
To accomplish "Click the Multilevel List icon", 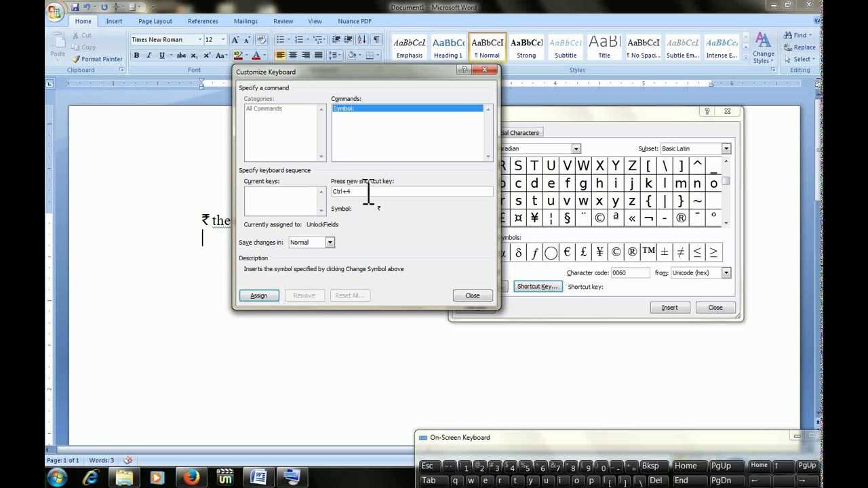I will [319, 40].
